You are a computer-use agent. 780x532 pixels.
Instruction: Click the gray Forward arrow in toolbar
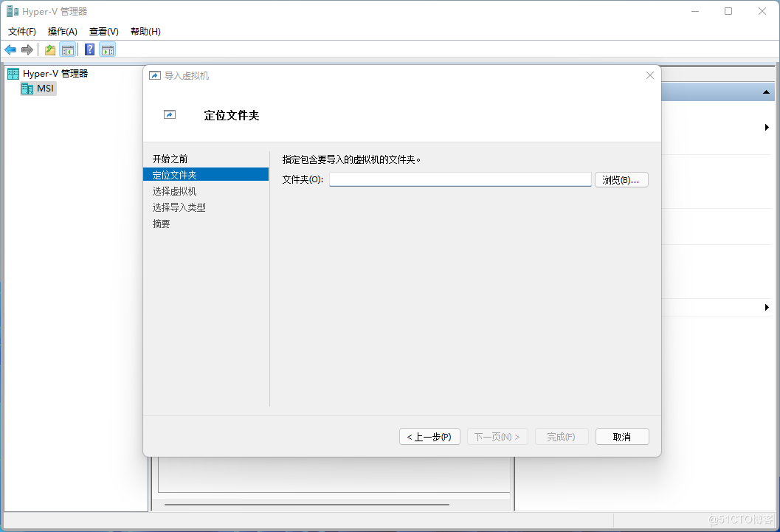[x=27, y=49]
